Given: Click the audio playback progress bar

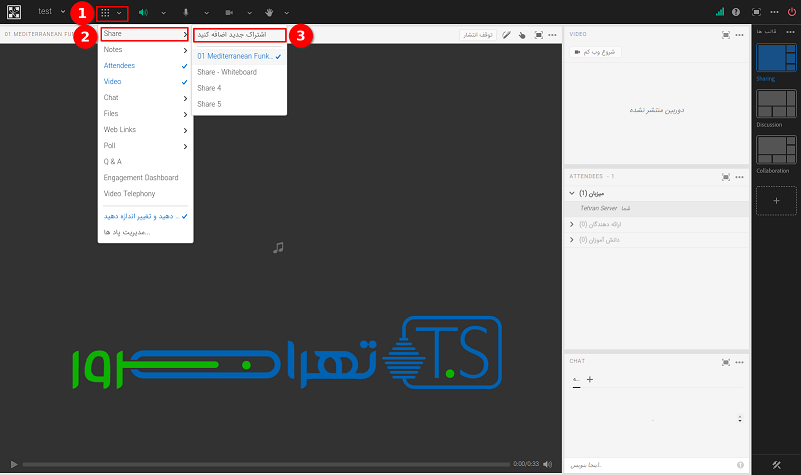Looking at the screenshot, I should point(265,464).
